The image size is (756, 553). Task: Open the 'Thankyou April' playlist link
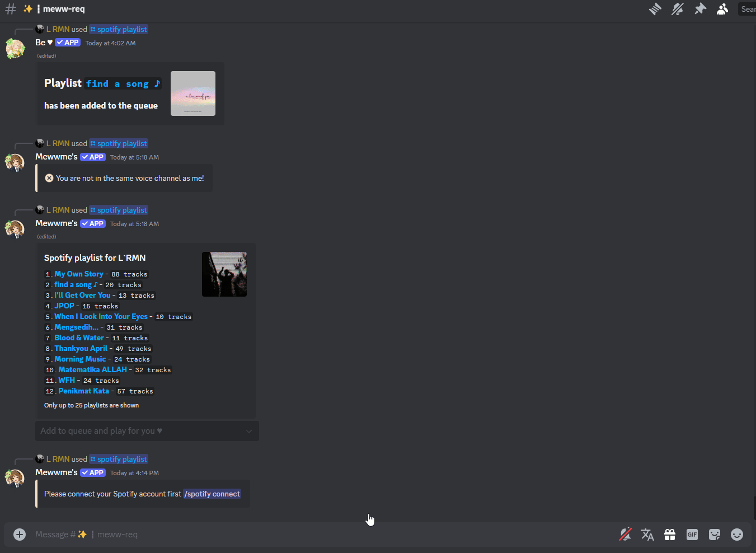click(x=82, y=348)
